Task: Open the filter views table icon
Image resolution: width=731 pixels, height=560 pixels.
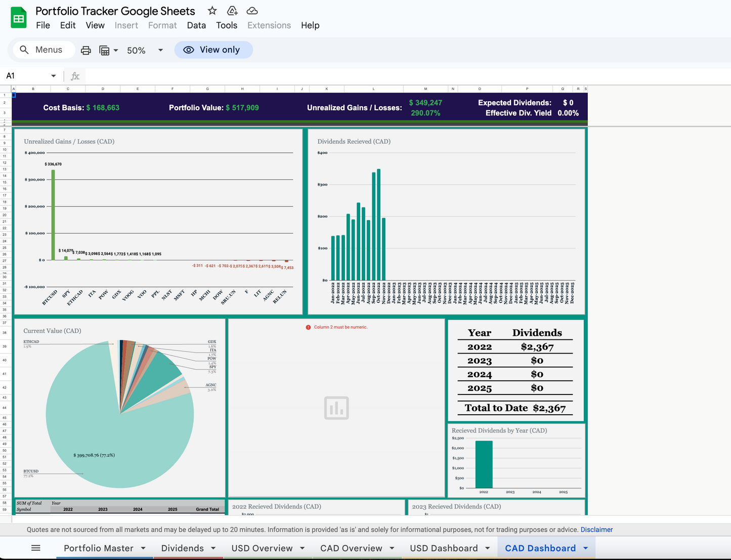Action: [104, 50]
